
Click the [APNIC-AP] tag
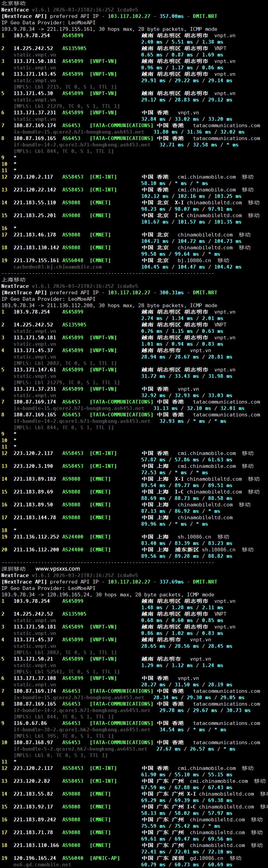click(x=105, y=858)
